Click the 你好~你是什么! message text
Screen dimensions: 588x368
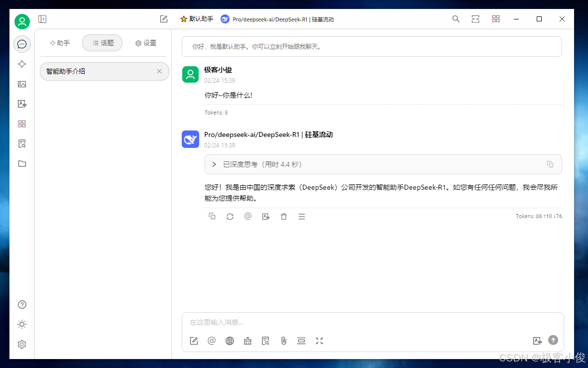(229, 95)
